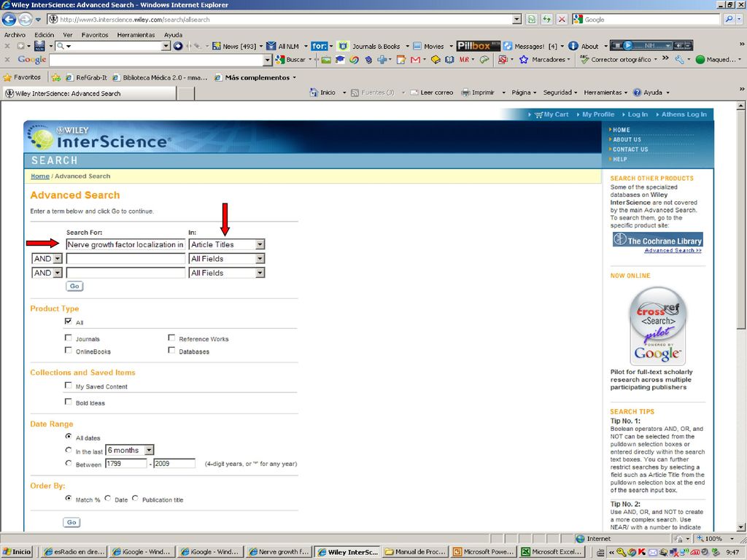Open the Ver menu

68,35
